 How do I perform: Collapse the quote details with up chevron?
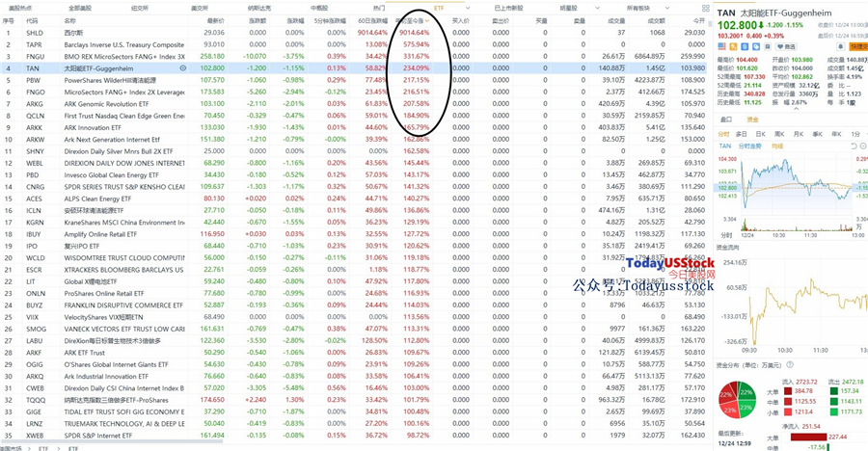coord(796,109)
